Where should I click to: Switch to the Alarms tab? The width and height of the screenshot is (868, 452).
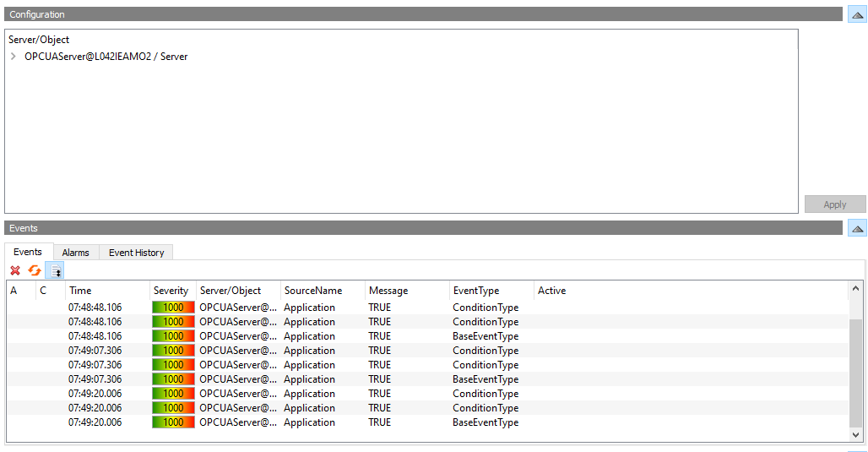coord(75,253)
